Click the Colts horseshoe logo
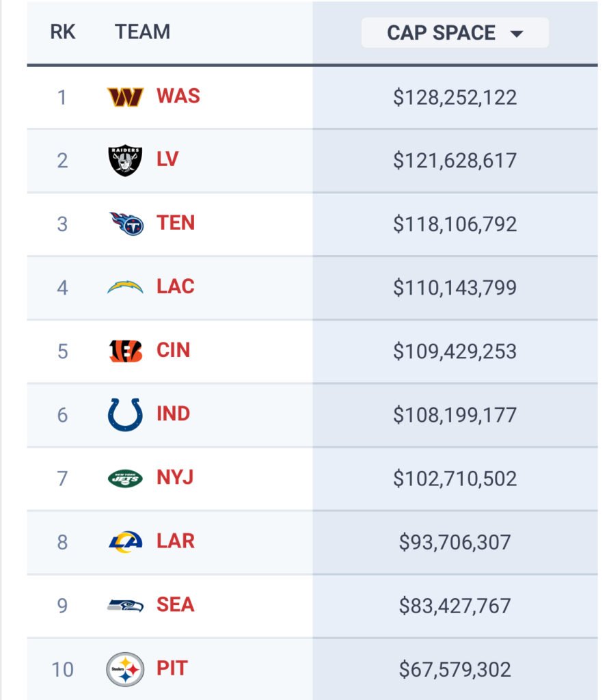The width and height of the screenshot is (609, 700). click(125, 414)
